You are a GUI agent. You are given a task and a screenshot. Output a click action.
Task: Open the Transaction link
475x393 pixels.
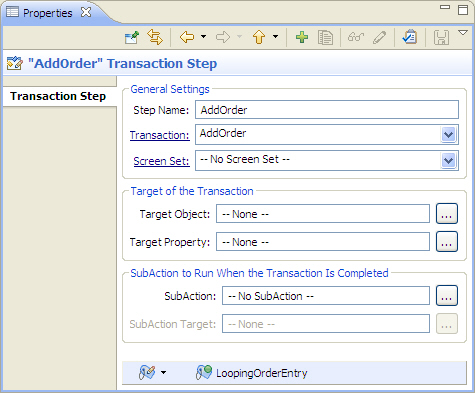(160, 135)
